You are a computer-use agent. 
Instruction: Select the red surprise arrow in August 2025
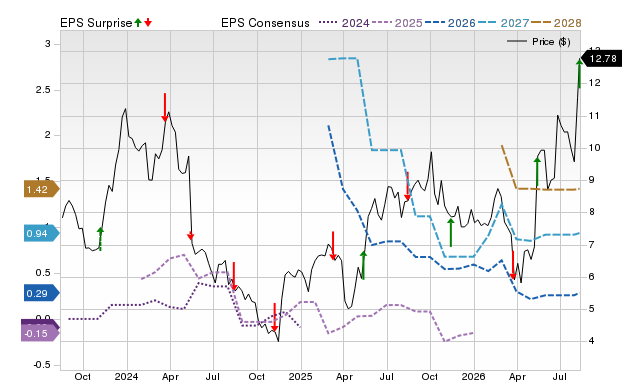407,187
